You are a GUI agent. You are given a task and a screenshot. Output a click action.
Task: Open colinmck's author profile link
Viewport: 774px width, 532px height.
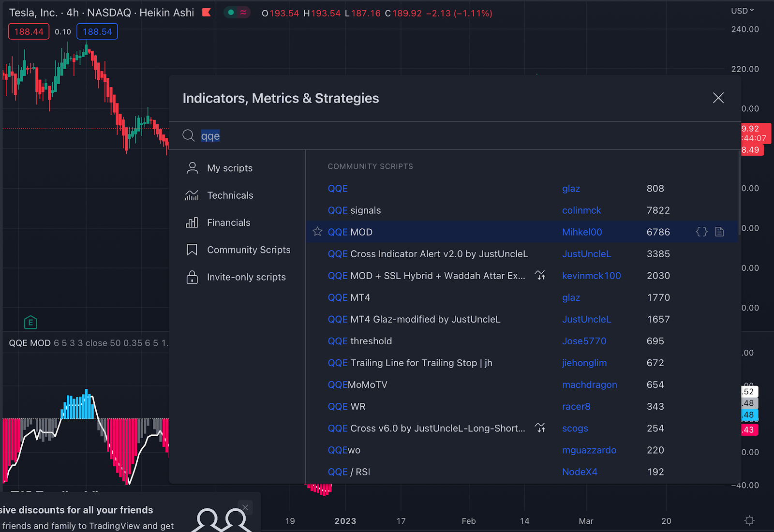(581, 210)
